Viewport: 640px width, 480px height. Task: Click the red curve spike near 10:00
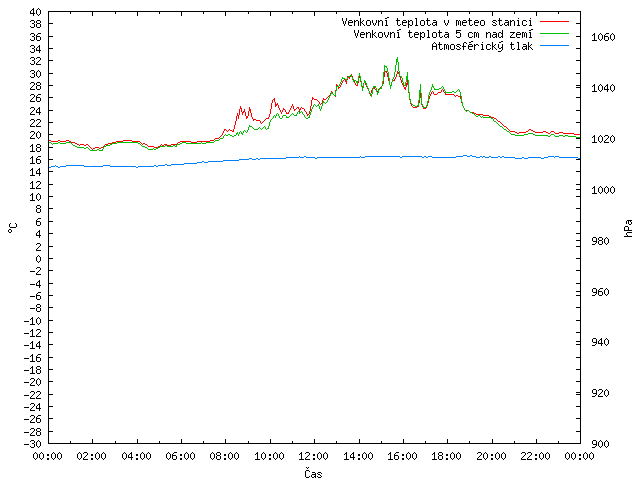(x=274, y=99)
